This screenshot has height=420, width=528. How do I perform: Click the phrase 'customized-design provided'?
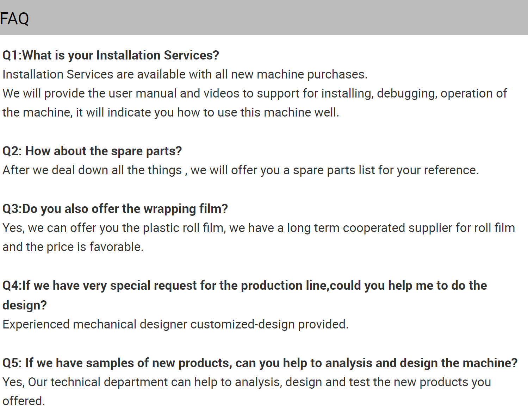pos(269,324)
